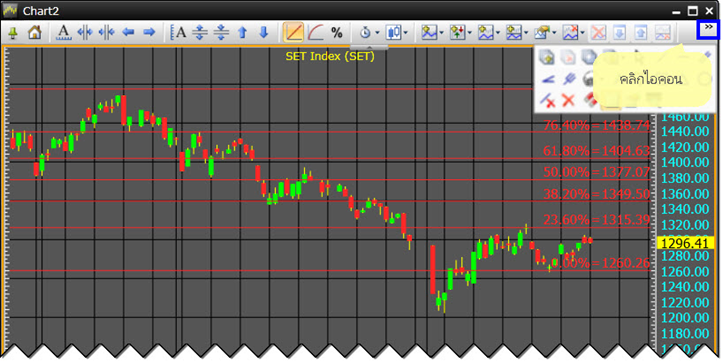The image size is (723, 363).
Task: Click the red X delete icon in the popup panel
Action: click(x=568, y=100)
